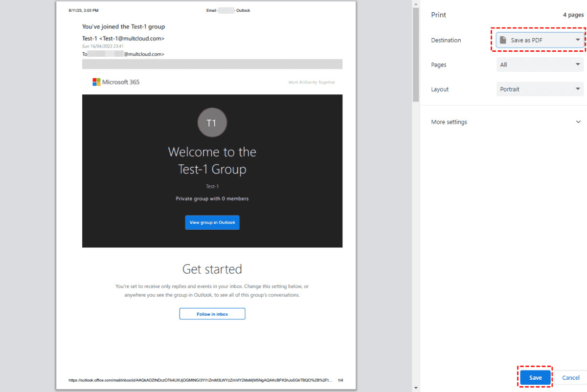Click the '4 pages' count label

pos(573,15)
